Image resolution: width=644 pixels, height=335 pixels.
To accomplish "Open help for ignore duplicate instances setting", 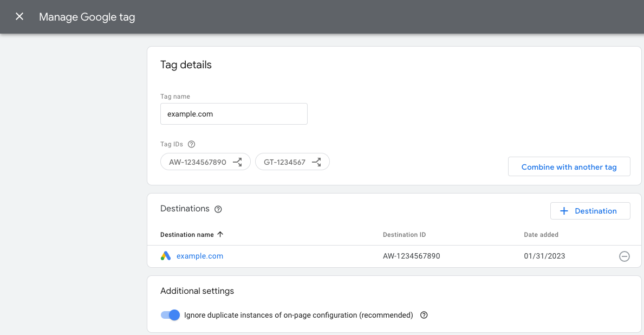I will pyautogui.click(x=424, y=315).
